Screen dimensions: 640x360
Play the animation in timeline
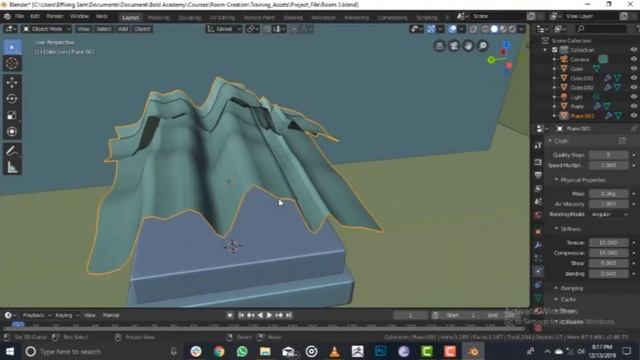[x=269, y=315]
